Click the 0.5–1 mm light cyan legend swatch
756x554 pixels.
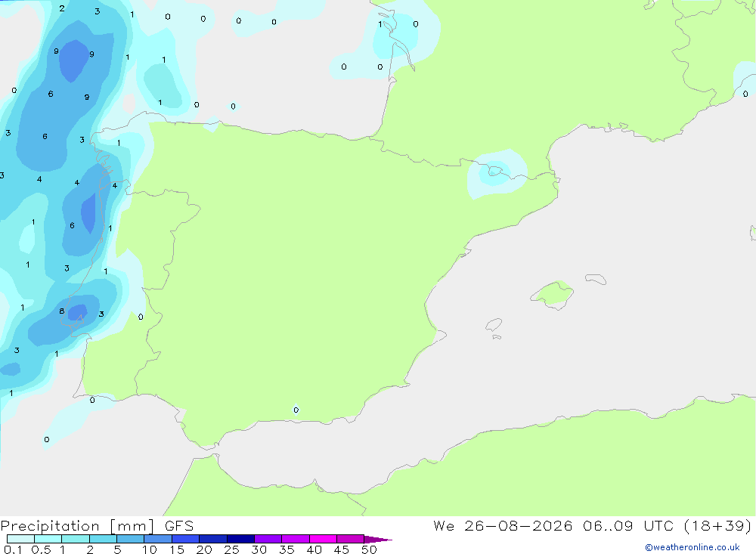tap(48, 539)
